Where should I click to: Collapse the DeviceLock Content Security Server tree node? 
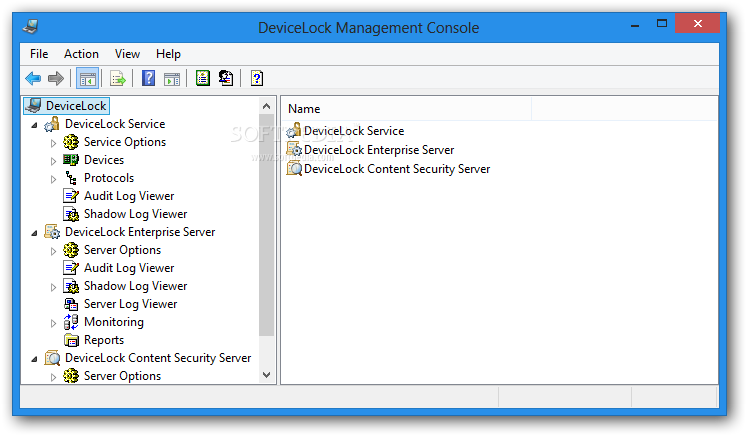[34, 359]
